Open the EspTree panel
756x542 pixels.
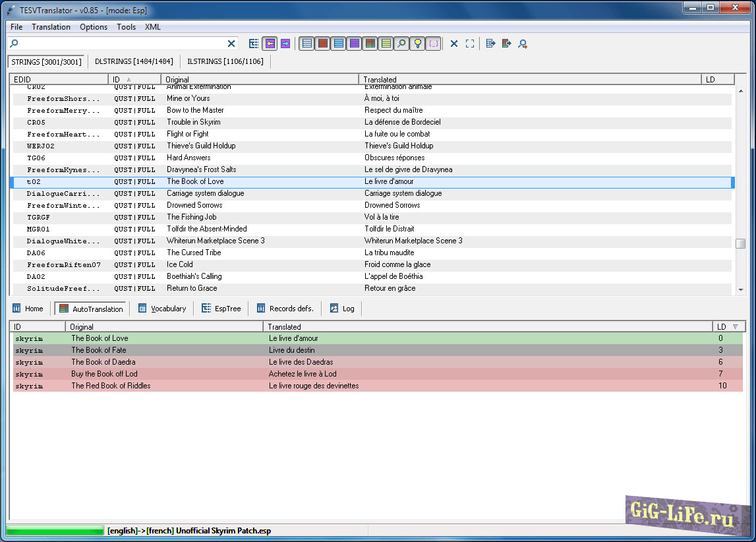pyautogui.click(x=221, y=309)
